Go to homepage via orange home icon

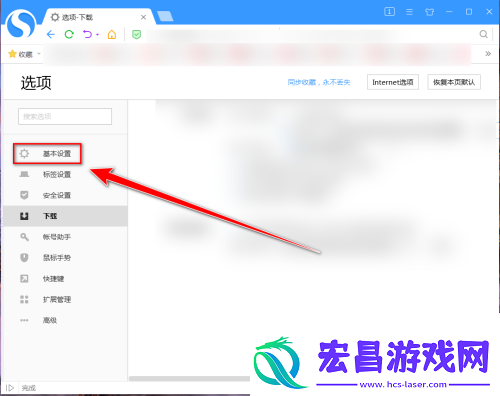coord(112,34)
